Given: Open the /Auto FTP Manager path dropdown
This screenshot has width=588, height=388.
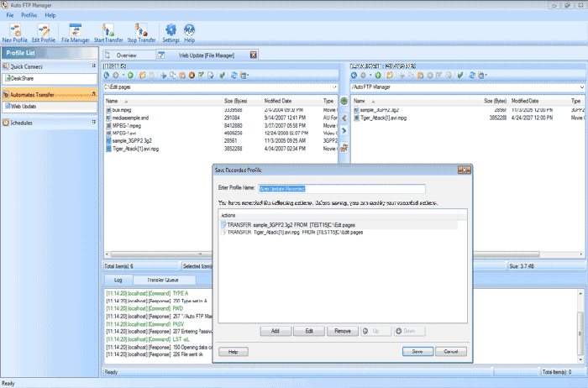Looking at the screenshot, I should pyautogui.click(x=580, y=87).
